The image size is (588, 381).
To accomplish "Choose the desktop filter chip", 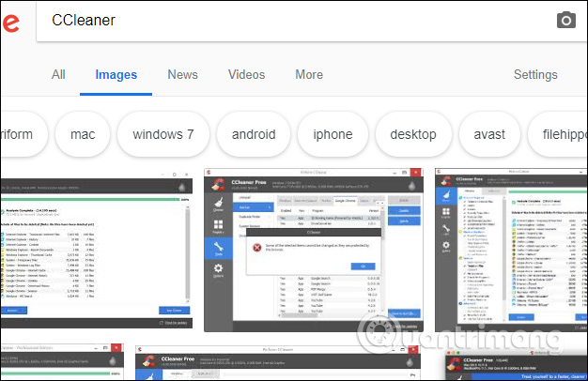I will (x=413, y=134).
